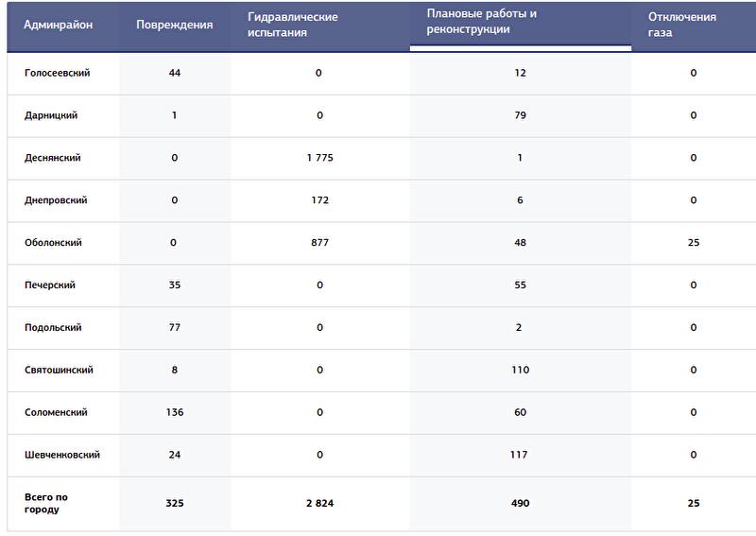Image resolution: width=756 pixels, height=536 pixels.
Task: Select the 2 824 total hydraulic tests cell
Action: [319, 503]
